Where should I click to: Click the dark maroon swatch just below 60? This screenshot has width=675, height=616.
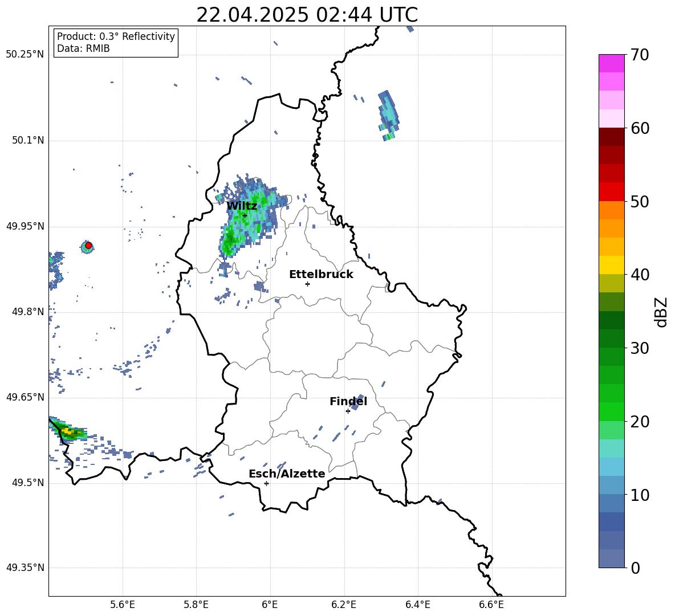pos(611,137)
